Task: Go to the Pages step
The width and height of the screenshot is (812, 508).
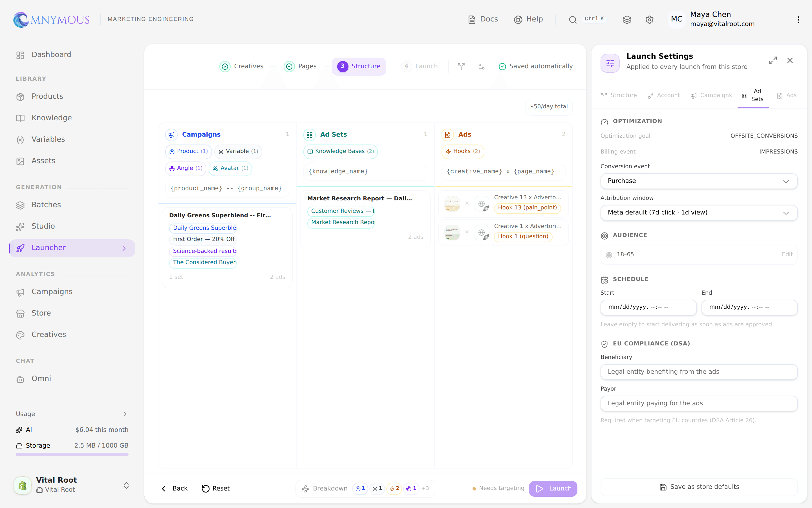Action: click(300, 66)
